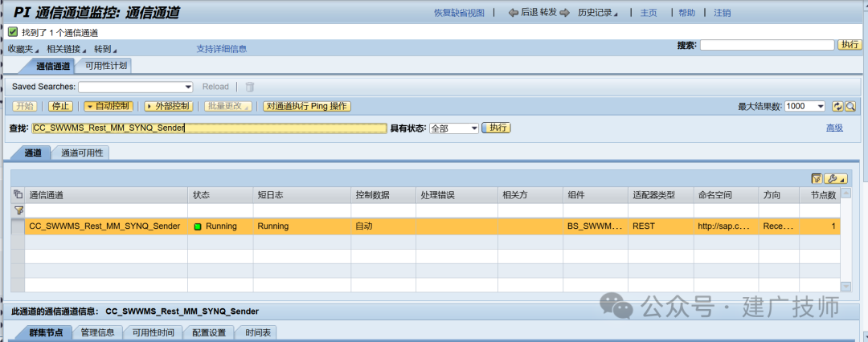This screenshot has width=868, height=342.
Task: Click the top 搜索 input field
Action: tap(768, 45)
